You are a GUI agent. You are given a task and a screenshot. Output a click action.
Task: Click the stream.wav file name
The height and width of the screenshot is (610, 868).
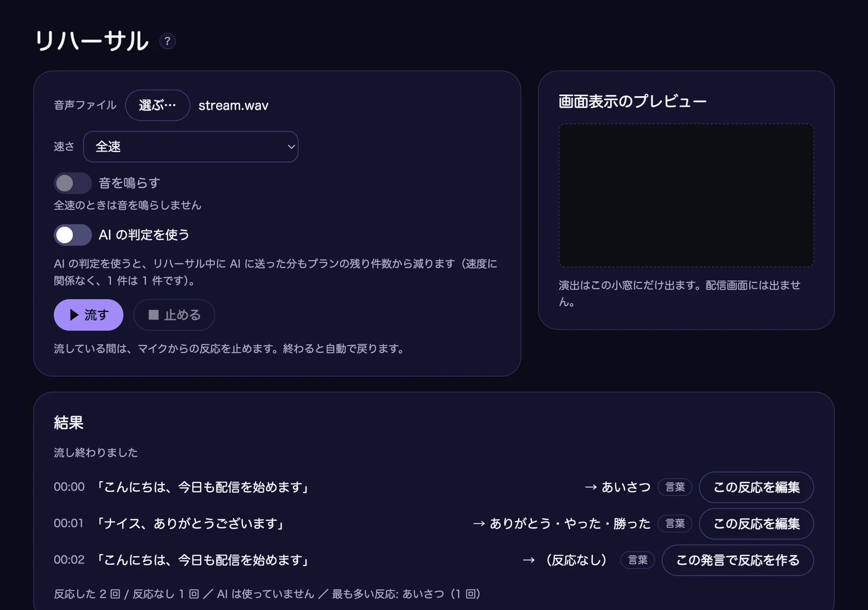point(233,105)
